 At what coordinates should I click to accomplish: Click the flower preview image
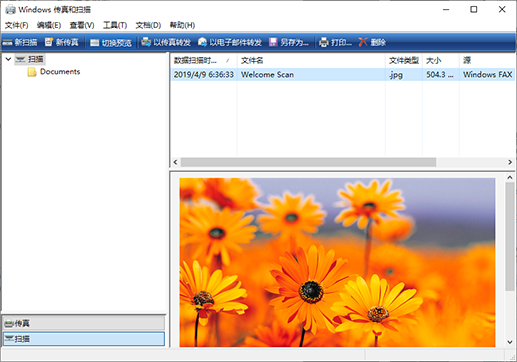pos(337,262)
